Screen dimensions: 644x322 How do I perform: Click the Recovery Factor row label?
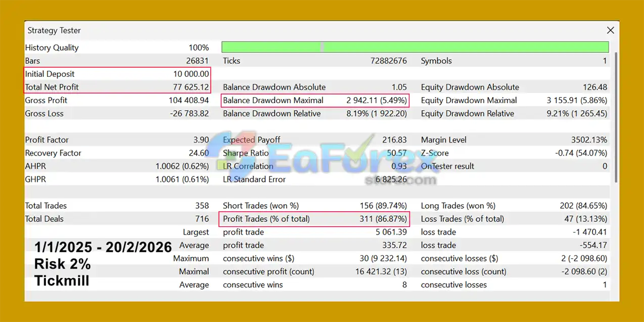click(x=53, y=153)
